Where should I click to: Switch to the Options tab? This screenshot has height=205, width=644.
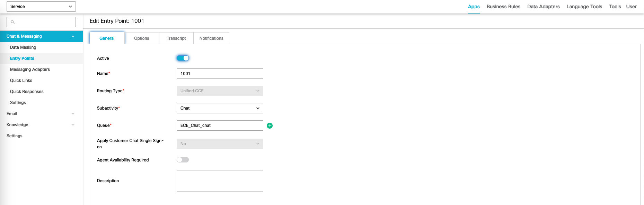pos(141,38)
